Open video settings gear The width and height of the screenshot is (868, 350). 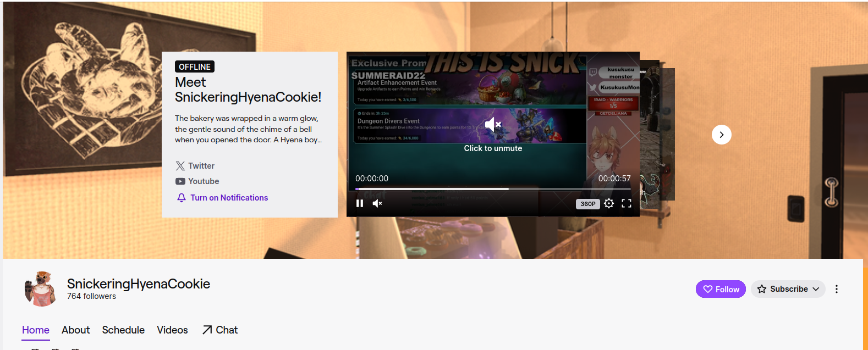(x=609, y=203)
